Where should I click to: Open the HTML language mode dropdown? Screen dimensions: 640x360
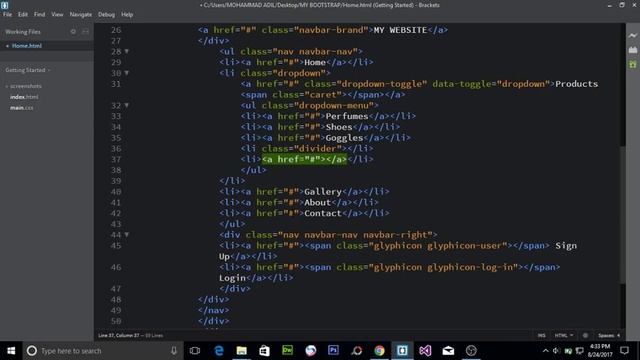point(564,336)
